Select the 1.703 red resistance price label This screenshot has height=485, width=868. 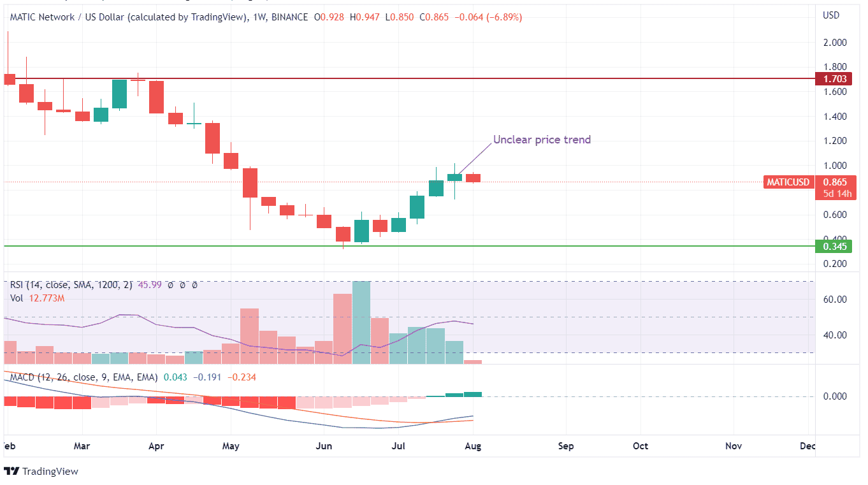[835, 79]
